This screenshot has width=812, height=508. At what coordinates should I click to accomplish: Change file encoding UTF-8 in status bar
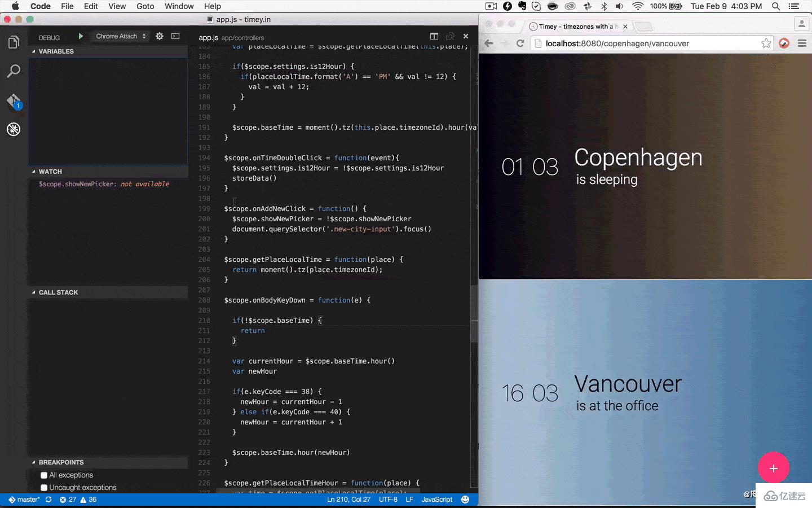388,500
